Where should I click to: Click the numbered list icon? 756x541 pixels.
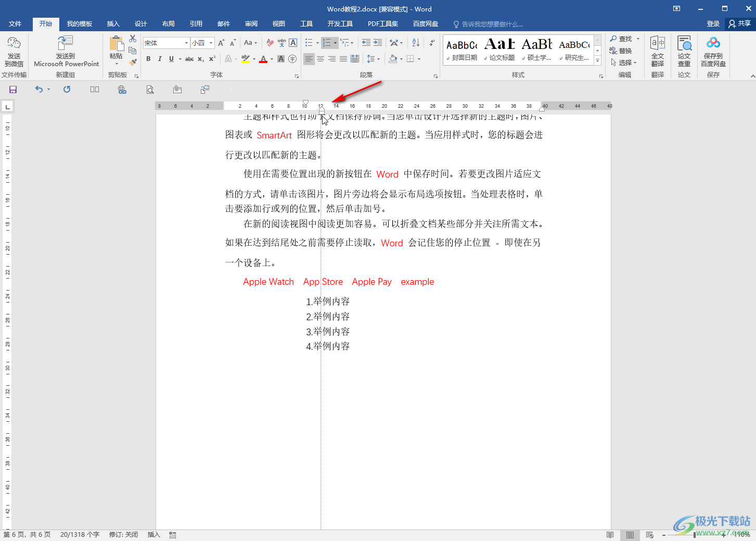tap(326, 43)
